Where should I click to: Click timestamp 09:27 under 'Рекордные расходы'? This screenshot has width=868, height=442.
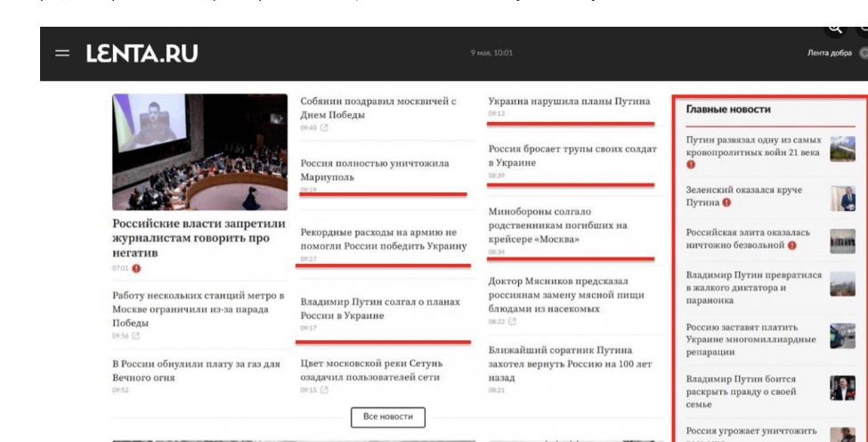coord(308,258)
